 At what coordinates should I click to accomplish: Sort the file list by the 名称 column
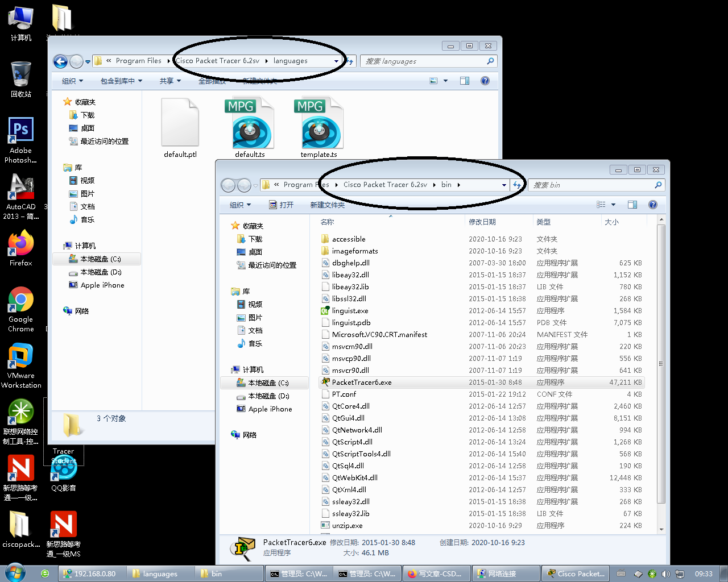click(x=390, y=222)
